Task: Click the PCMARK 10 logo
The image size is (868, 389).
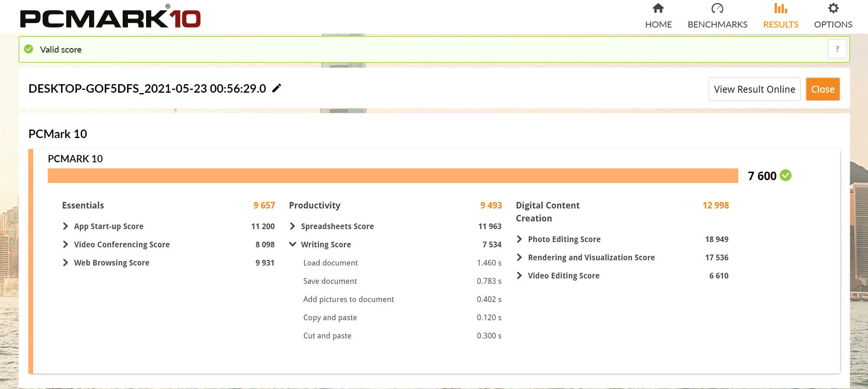Action: tap(110, 17)
